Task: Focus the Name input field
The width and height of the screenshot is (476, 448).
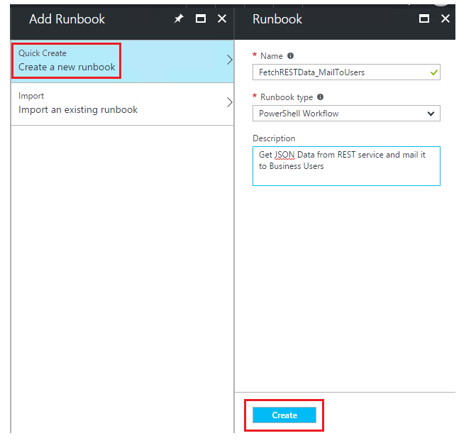Action: (x=346, y=72)
